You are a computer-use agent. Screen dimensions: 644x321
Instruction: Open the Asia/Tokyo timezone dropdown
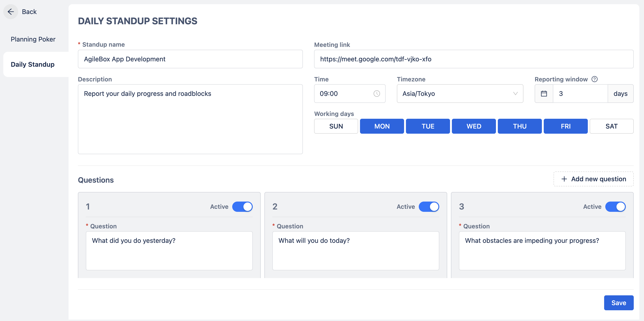pos(455,94)
